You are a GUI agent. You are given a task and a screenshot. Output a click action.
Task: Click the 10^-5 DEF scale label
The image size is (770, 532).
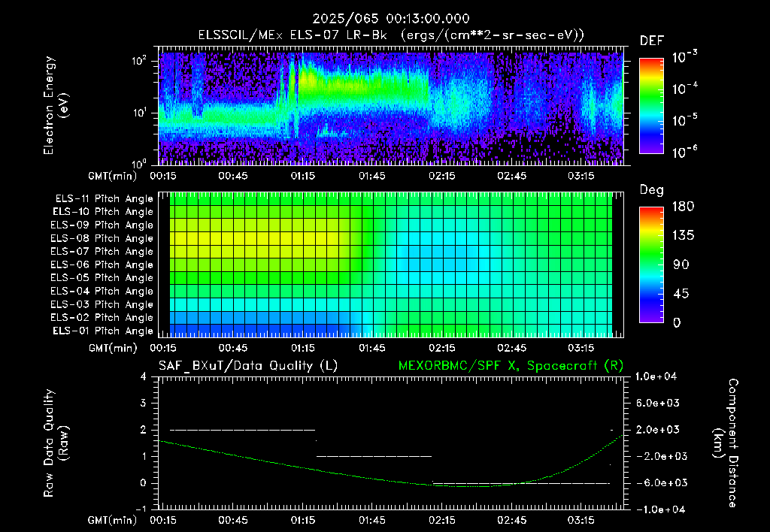pos(684,119)
